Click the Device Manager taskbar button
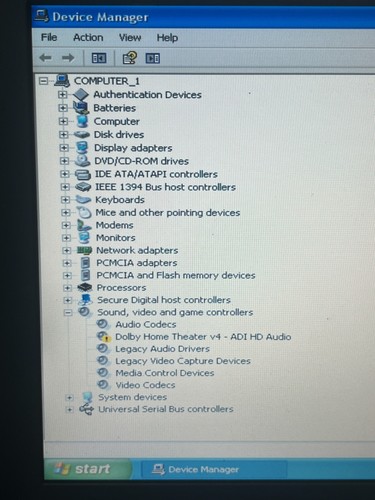The width and height of the screenshot is (375, 500). [214, 469]
